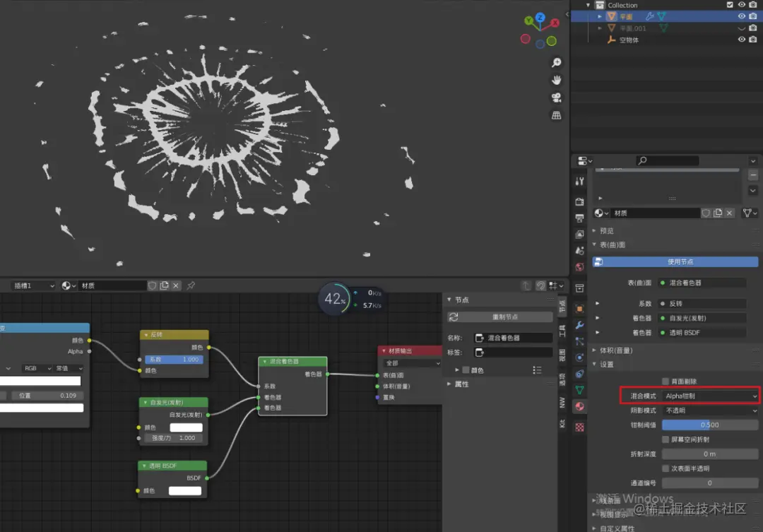
Task: Click the X axis on navigation gizmo
Action: coord(555,23)
